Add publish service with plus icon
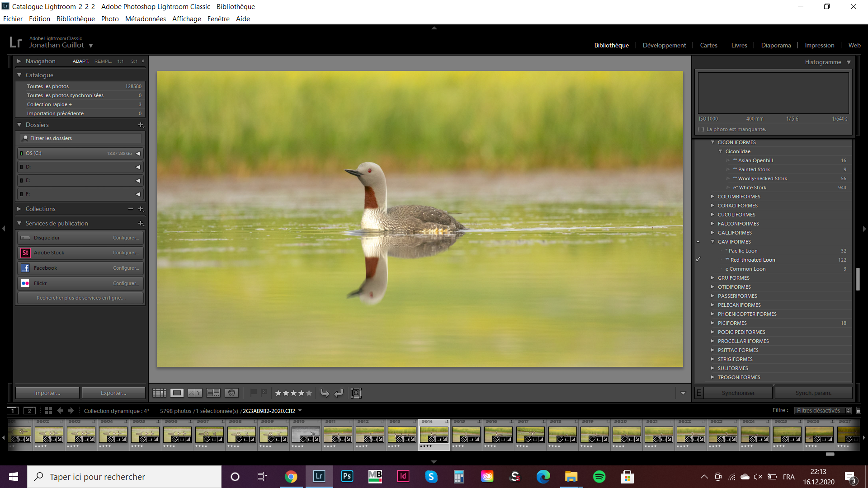The width and height of the screenshot is (868, 488). point(141,223)
